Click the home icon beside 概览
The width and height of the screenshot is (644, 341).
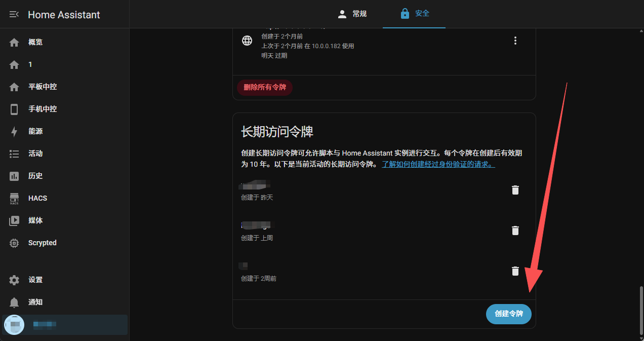[x=14, y=43]
